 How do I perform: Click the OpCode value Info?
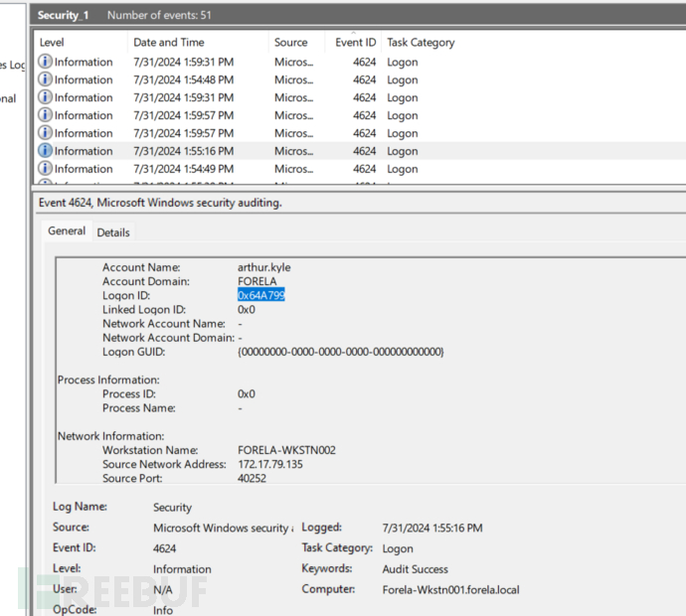pyautogui.click(x=163, y=610)
